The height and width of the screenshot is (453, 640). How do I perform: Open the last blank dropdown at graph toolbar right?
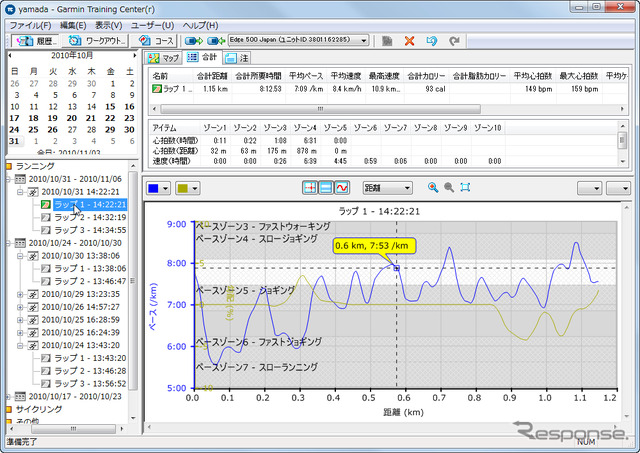coord(618,188)
